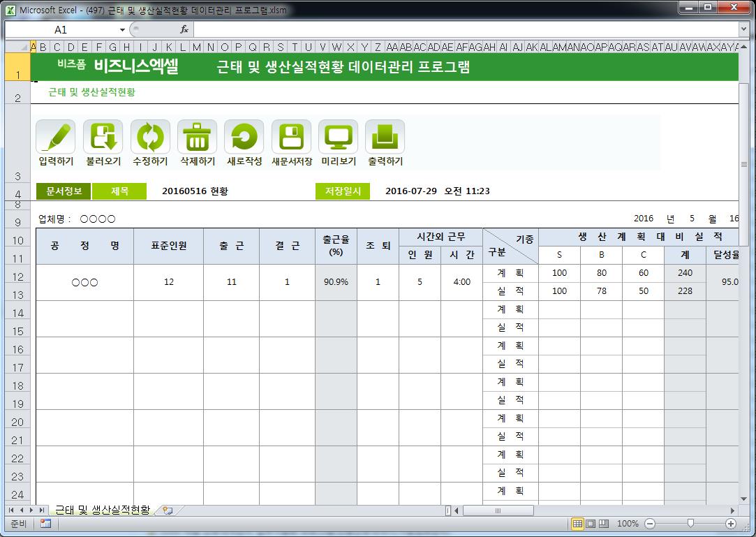Expand the formula bar
The image size is (756, 537).
pyautogui.click(x=743, y=29)
